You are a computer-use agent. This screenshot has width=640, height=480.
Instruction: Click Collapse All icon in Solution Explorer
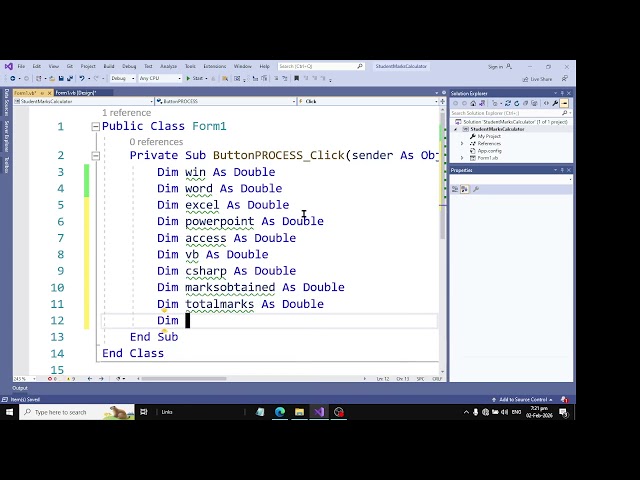pyautogui.click(x=525, y=103)
